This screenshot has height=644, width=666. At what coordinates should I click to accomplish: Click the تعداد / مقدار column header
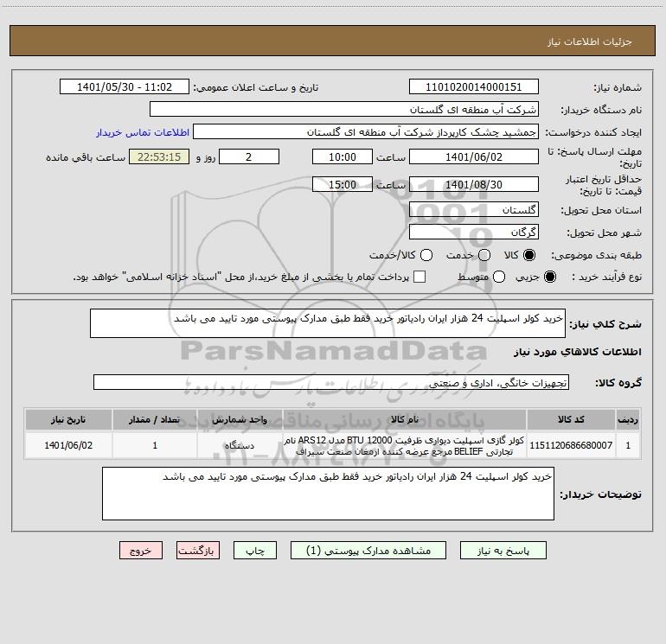click(x=155, y=419)
